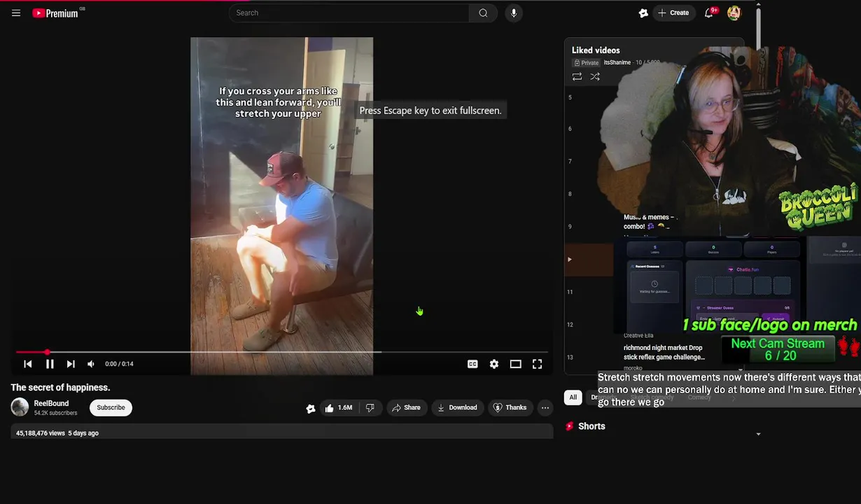This screenshot has width=861, height=504.
Task: Toggle fullscreen on the video player
Action: (x=537, y=364)
